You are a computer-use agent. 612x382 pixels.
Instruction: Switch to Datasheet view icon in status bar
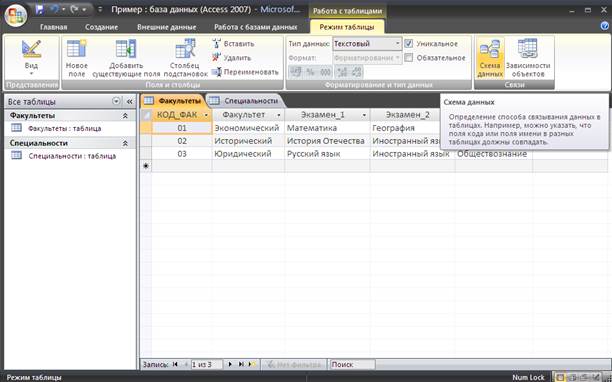coord(560,377)
